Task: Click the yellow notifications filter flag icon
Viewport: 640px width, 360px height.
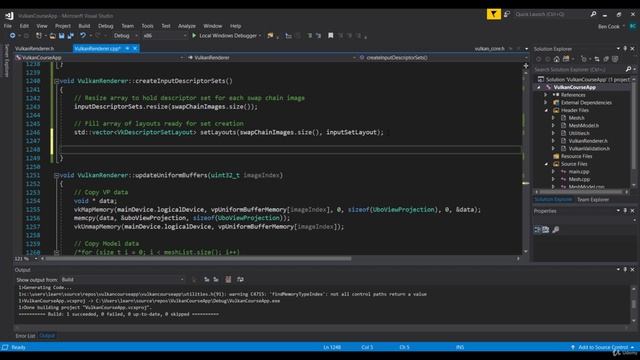Action: [493, 14]
